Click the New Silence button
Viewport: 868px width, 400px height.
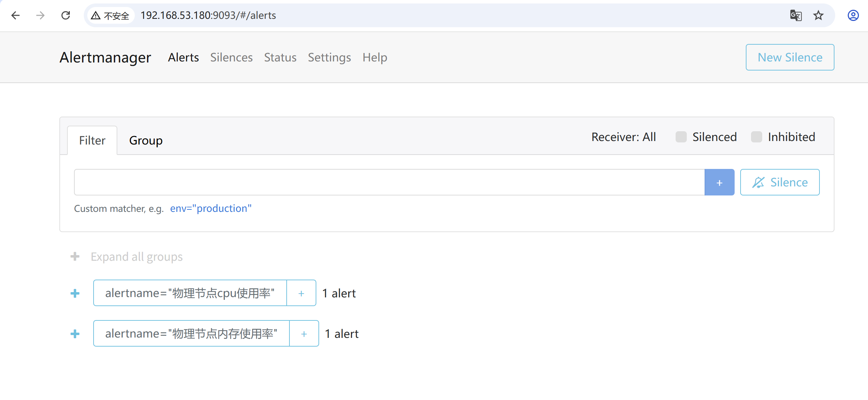click(x=790, y=57)
